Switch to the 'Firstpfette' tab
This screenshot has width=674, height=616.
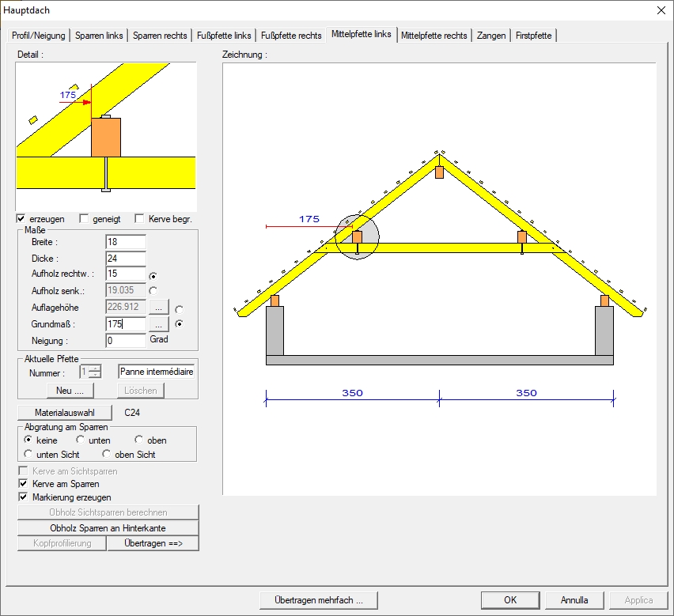(x=534, y=36)
